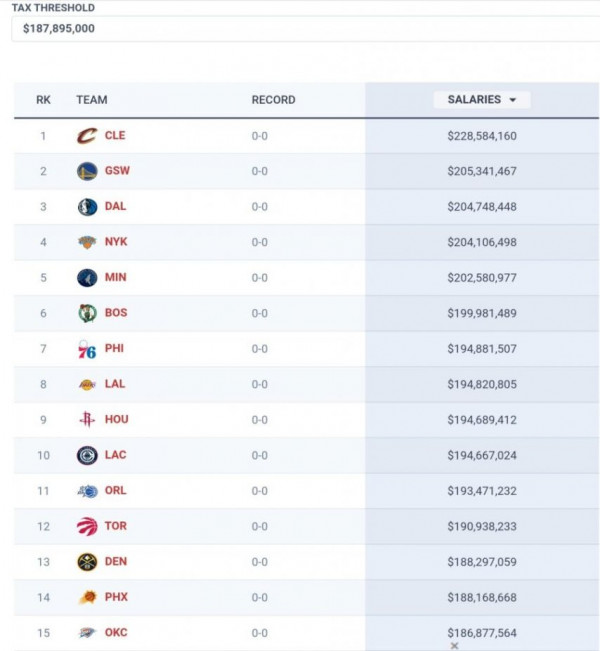
Task: Click the New York Knicks logo
Action: (87, 242)
